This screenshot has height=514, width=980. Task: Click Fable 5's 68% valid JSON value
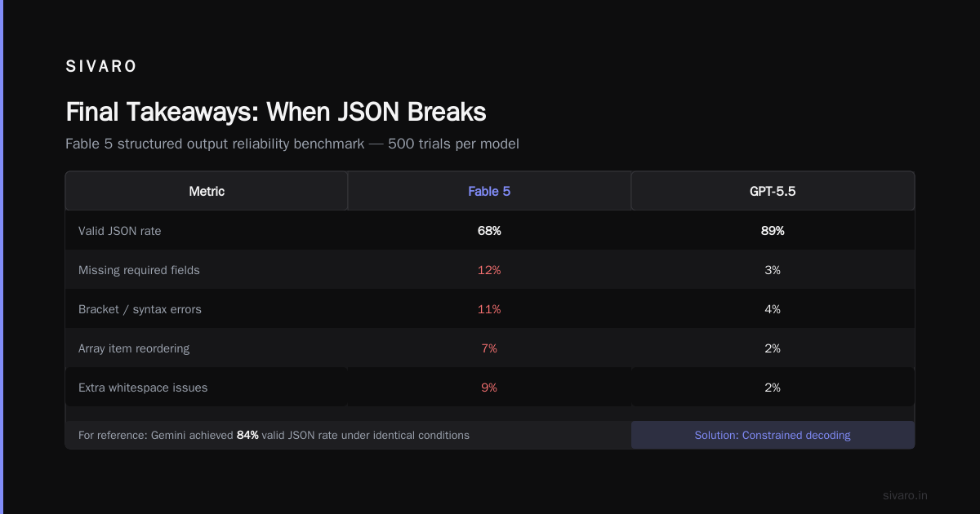[489, 231]
